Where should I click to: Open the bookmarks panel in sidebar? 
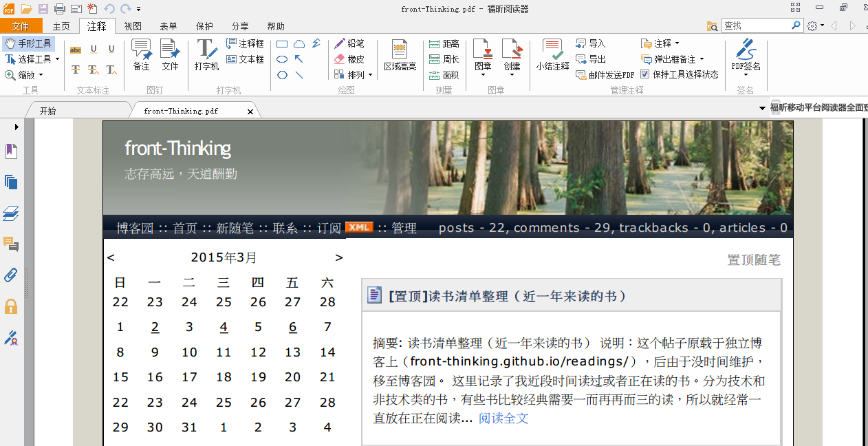tap(11, 151)
